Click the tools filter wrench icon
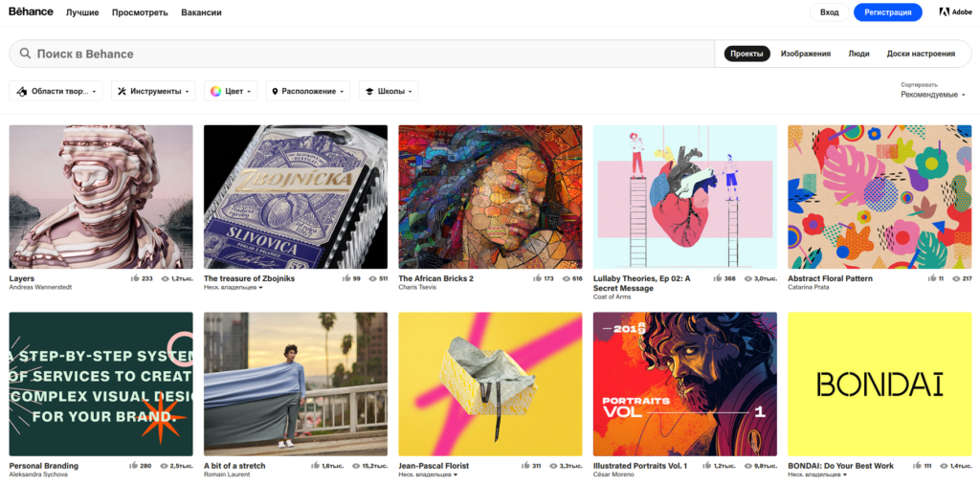Image resolution: width=980 pixels, height=483 pixels. click(x=122, y=92)
